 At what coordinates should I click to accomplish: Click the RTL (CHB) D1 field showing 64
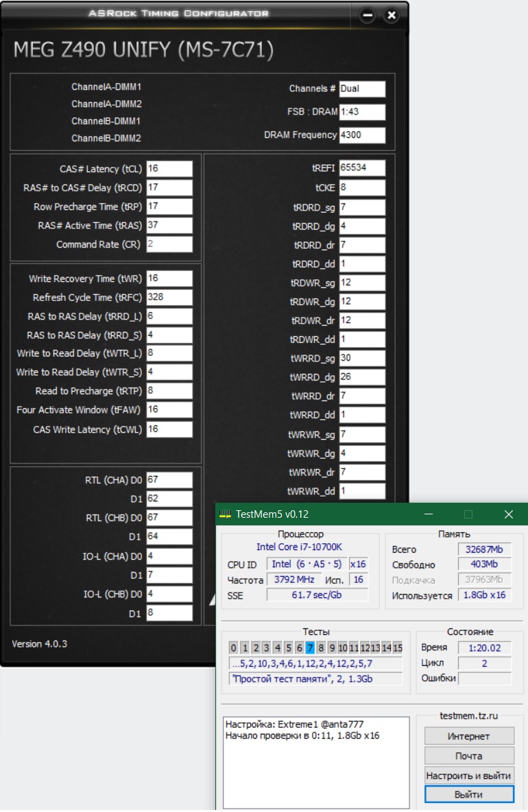169,536
